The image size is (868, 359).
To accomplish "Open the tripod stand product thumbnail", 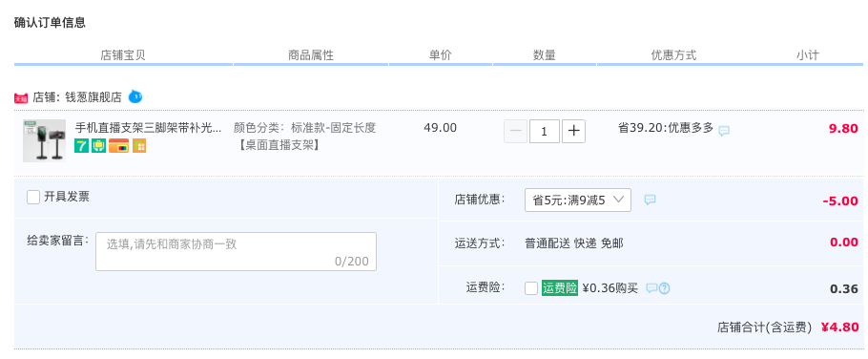I will pos(44,140).
